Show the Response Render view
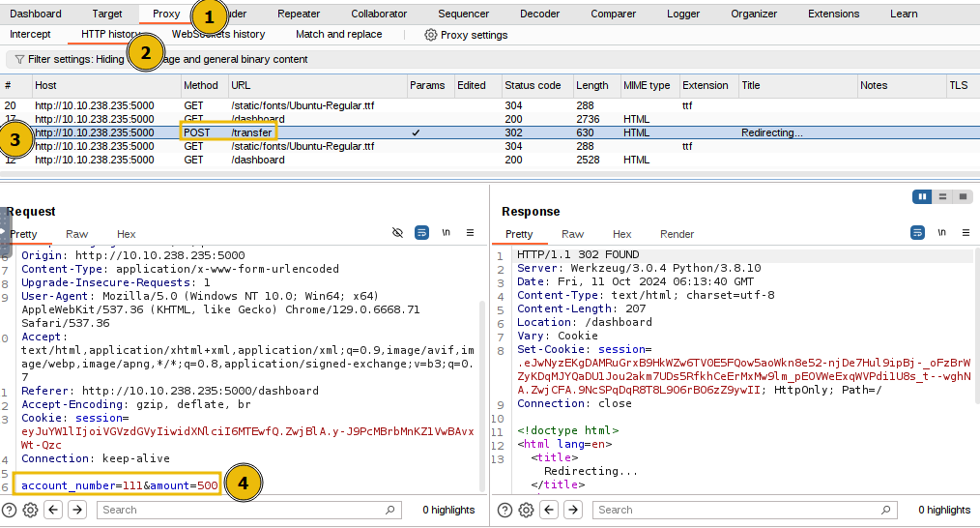The height and width of the screenshot is (528, 980). click(x=677, y=234)
